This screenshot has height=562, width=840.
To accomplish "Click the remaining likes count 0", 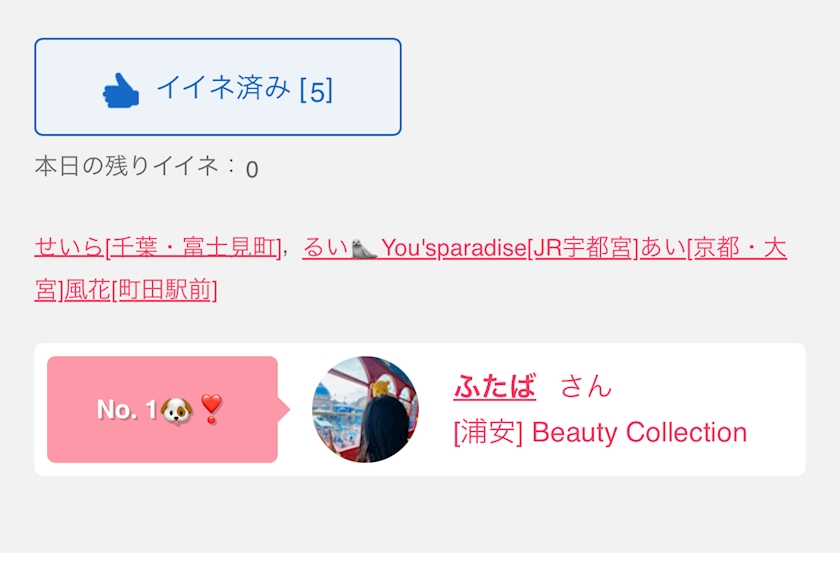I will click(x=252, y=169).
